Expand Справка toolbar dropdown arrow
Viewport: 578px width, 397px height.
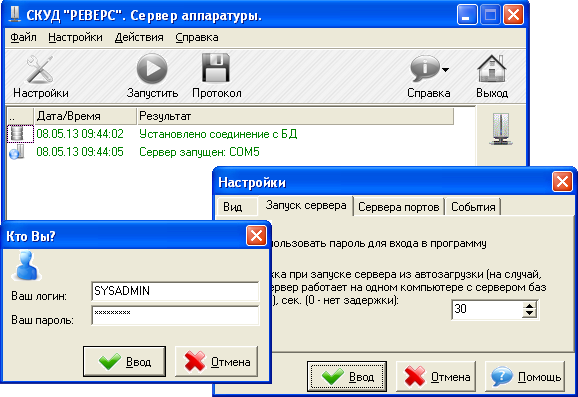click(x=445, y=69)
